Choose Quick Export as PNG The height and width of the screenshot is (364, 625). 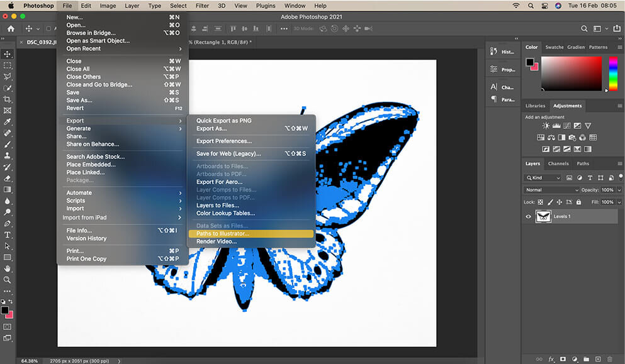click(x=251, y=121)
